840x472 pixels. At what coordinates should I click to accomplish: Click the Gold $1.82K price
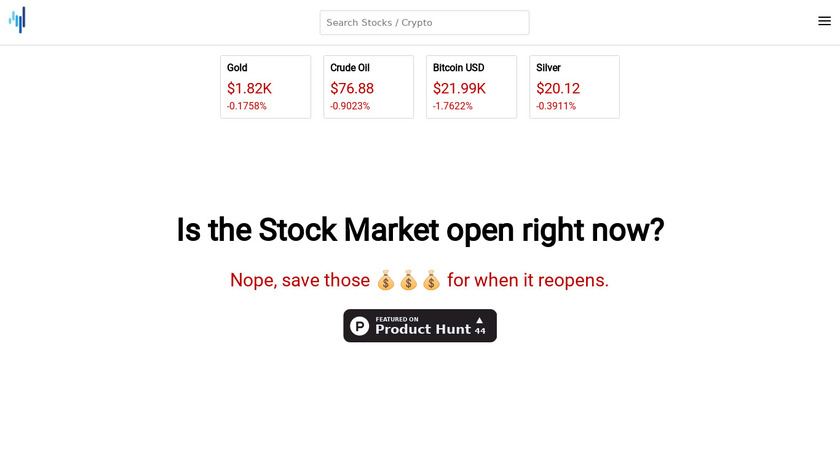pos(249,88)
